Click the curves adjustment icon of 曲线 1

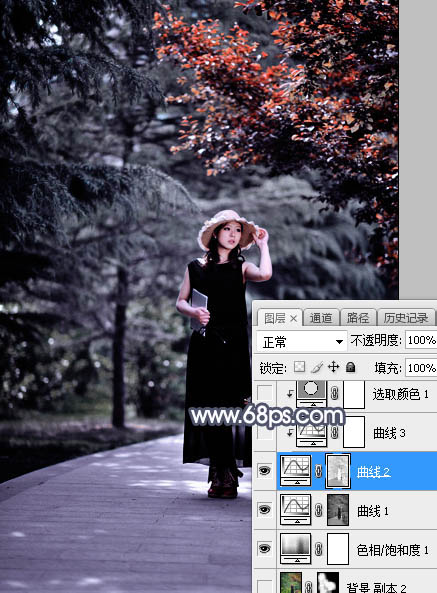pos(296,510)
